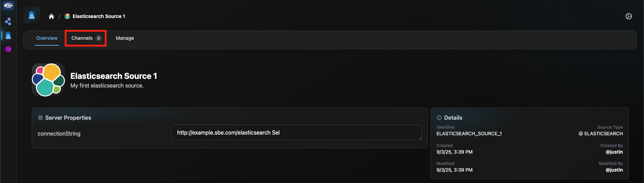Screen dimensions: 644x183
Task: Open the Channels tab
Action: (86, 38)
